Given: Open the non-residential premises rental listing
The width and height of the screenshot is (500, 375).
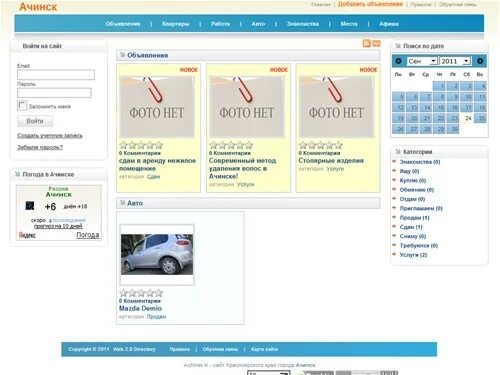Looking at the screenshot, I should pos(157,164).
